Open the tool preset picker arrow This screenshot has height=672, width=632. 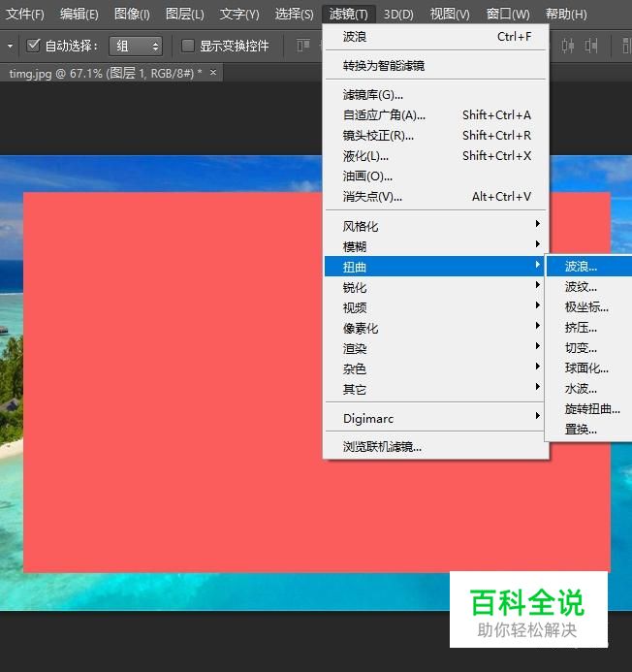coord(10,46)
